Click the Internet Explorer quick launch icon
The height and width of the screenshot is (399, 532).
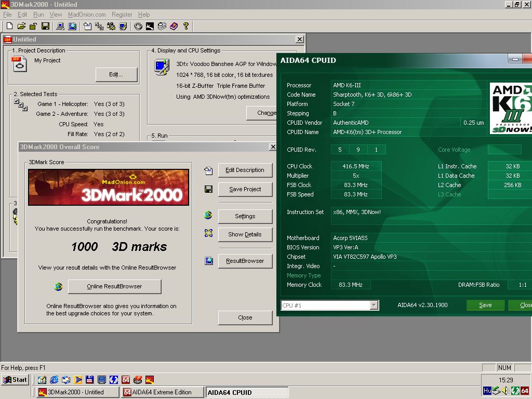tap(54, 380)
